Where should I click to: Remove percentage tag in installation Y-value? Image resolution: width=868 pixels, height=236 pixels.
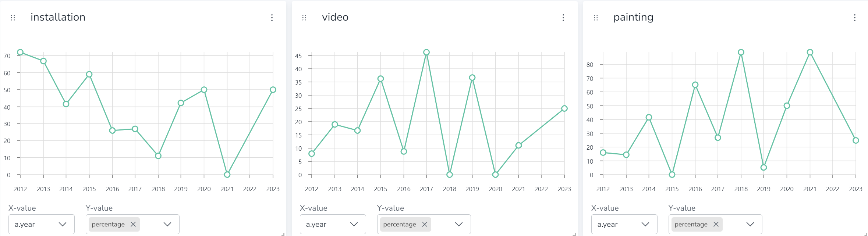(x=133, y=224)
